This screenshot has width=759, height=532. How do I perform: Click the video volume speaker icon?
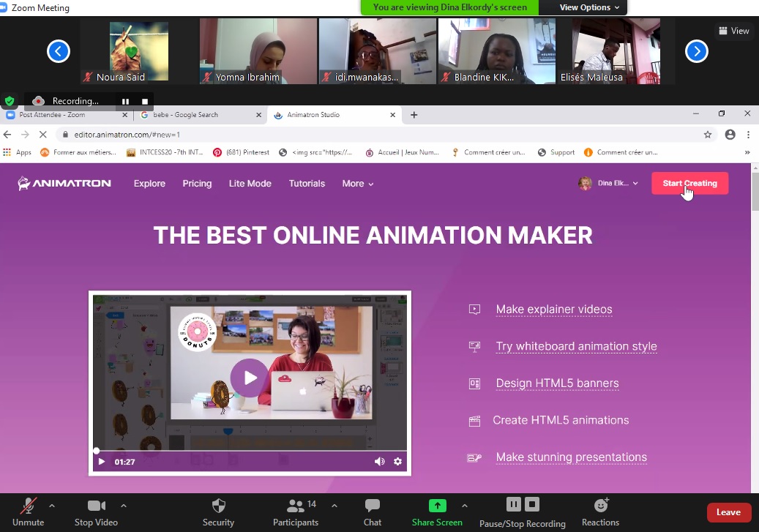(379, 462)
